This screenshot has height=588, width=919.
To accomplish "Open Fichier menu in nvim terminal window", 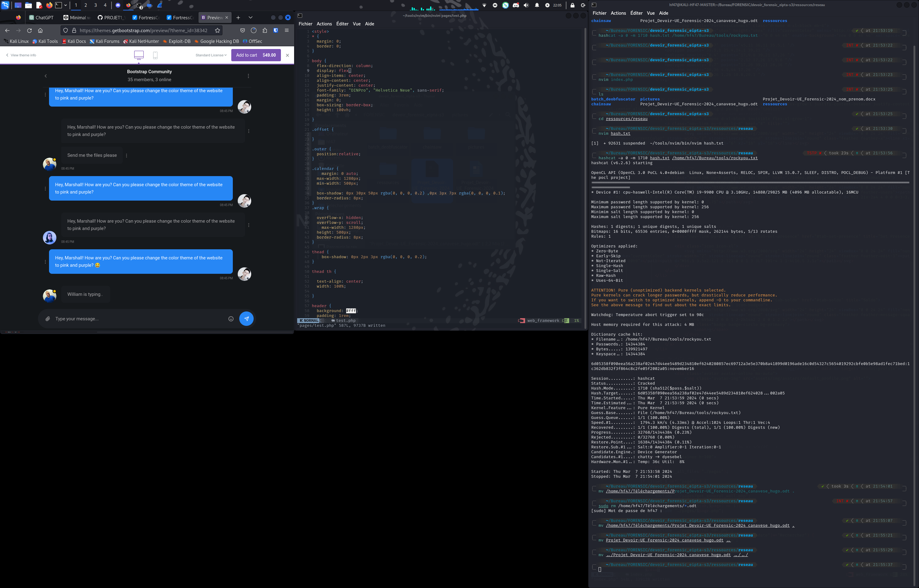I will [x=305, y=24].
